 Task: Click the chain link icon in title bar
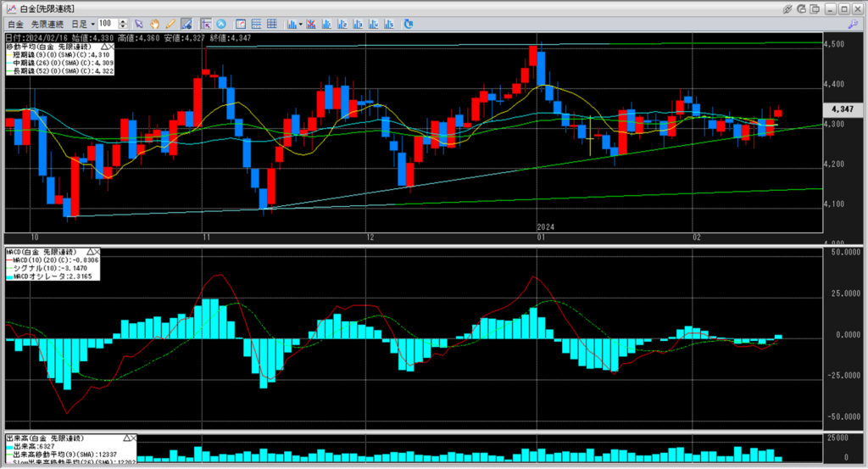click(x=787, y=8)
